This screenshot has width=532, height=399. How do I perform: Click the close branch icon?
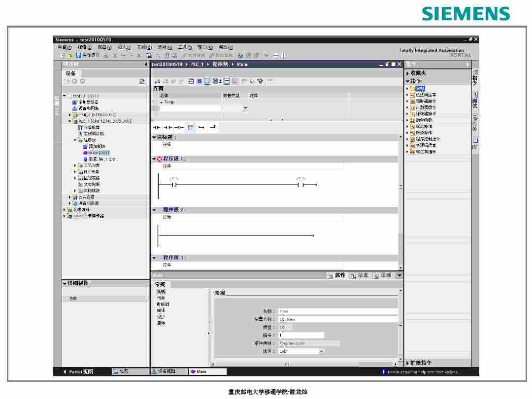tap(213, 127)
